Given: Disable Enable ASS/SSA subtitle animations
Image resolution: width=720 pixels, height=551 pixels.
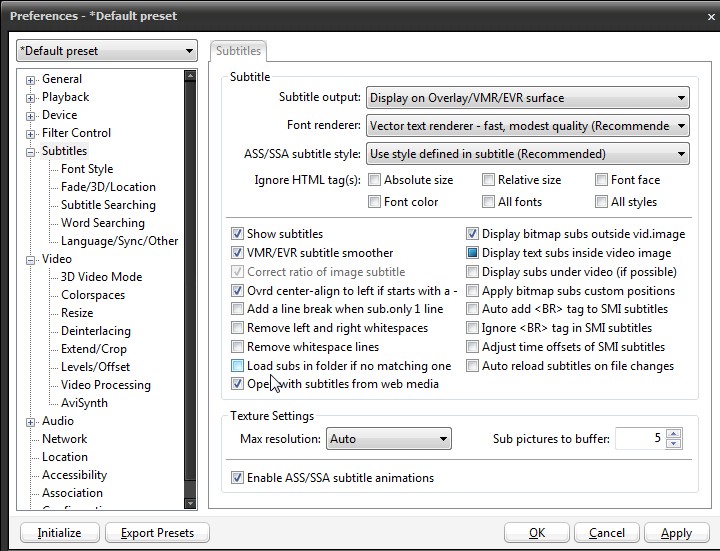Looking at the screenshot, I should point(238,478).
